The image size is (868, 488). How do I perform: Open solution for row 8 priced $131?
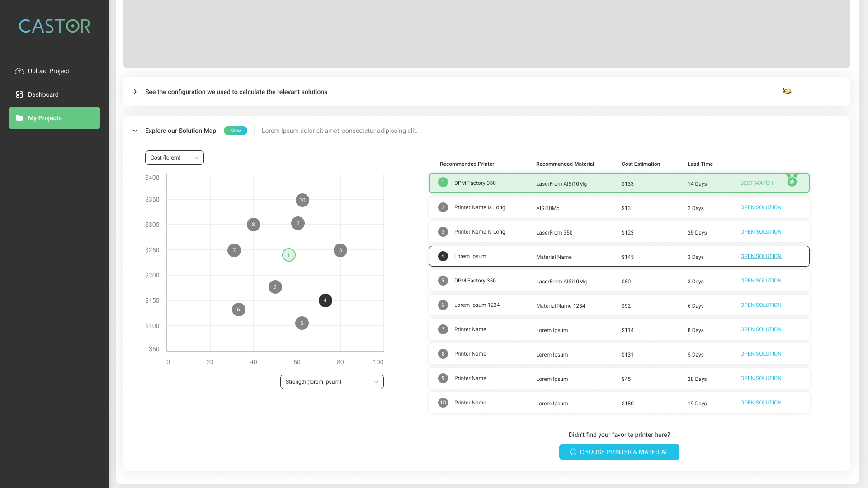tap(761, 354)
